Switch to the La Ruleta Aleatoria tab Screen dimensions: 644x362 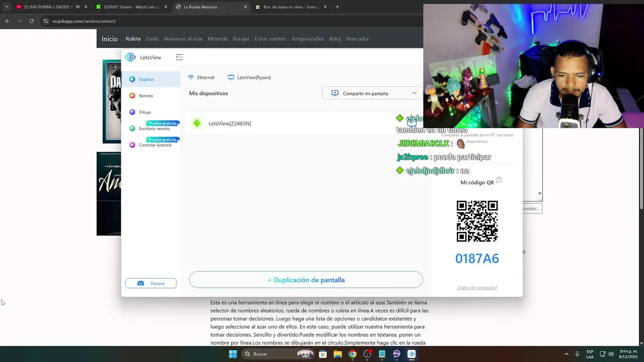pyautogui.click(x=211, y=7)
